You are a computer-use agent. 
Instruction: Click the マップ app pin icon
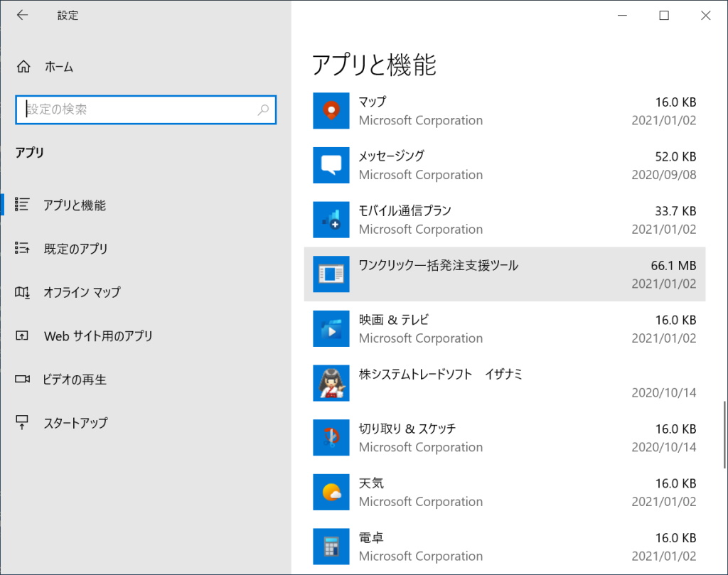tap(331, 110)
